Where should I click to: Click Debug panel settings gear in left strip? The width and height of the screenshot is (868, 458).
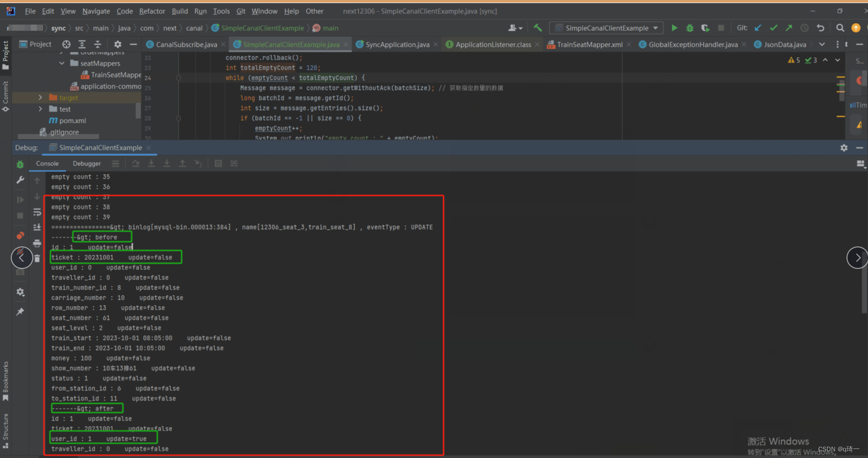tap(20, 292)
